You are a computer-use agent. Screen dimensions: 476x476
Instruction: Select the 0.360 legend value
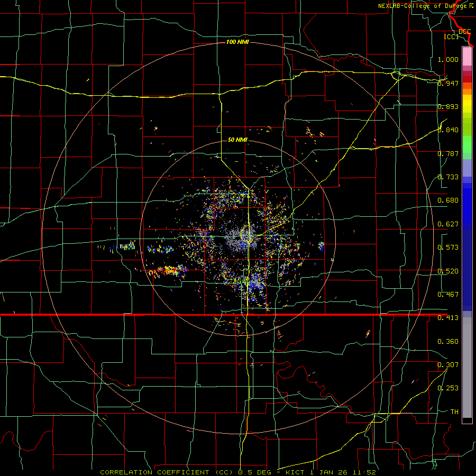click(448, 342)
